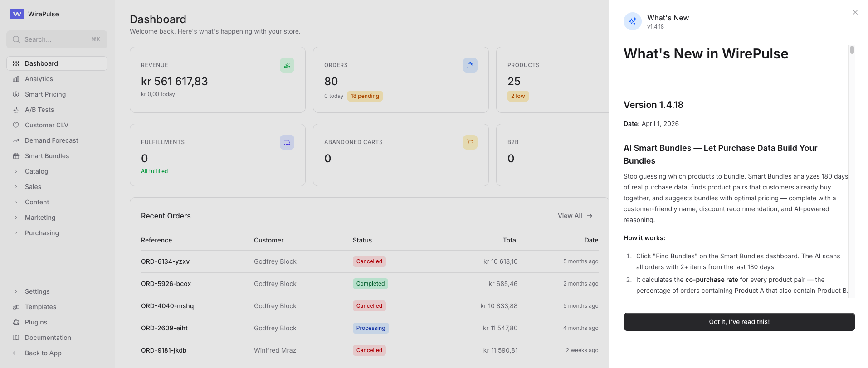Open order ORD-6134-yzxv
The width and height of the screenshot is (868, 368).
coord(165,261)
